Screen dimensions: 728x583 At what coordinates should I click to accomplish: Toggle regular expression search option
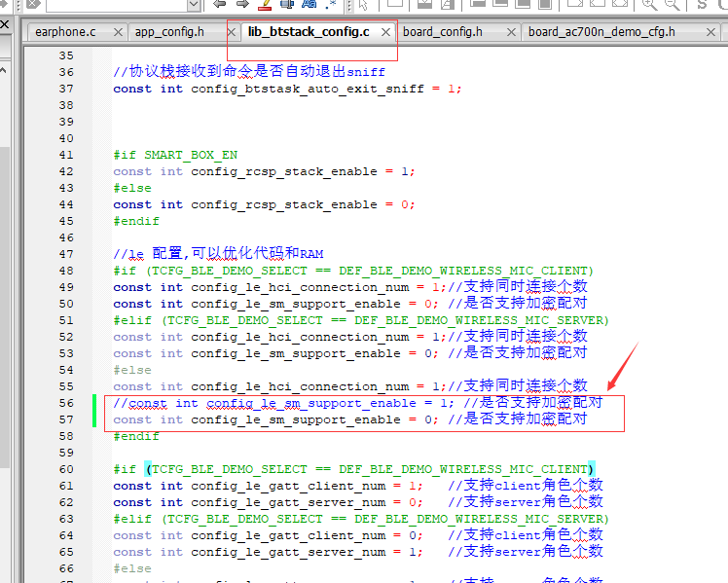click(331, 5)
